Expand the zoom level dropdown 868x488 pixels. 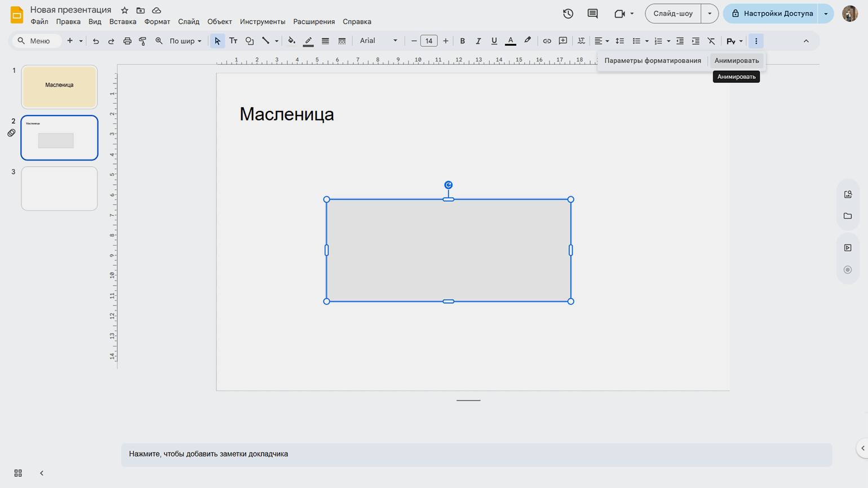click(185, 41)
